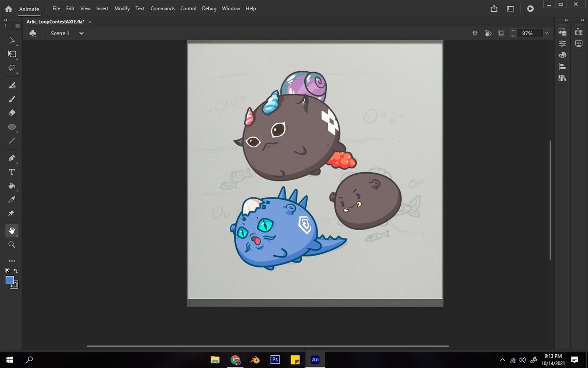Open the Window menu
This screenshot has height=368, width=588.
coord(231,9)
